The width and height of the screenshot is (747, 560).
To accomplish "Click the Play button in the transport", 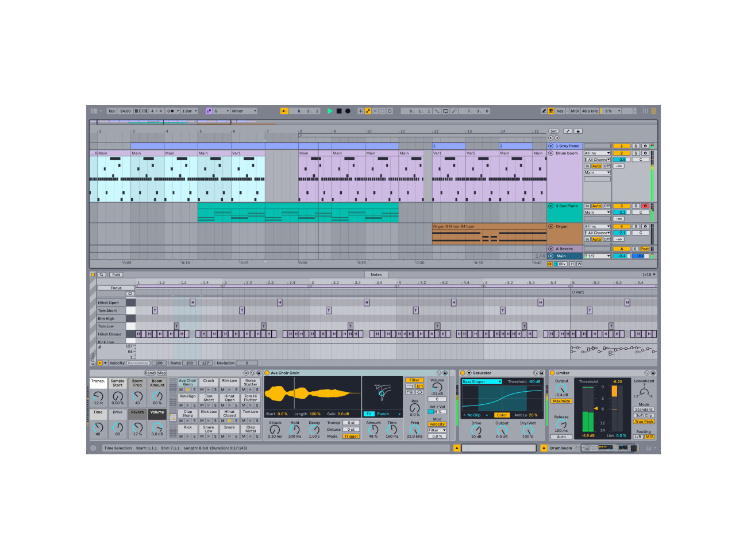I will (x=330, y=111).
